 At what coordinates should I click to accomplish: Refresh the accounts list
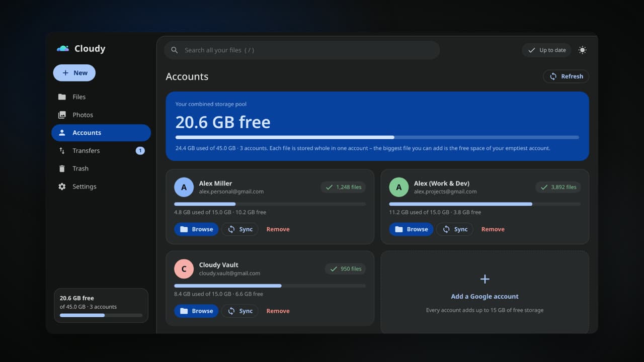566,76
